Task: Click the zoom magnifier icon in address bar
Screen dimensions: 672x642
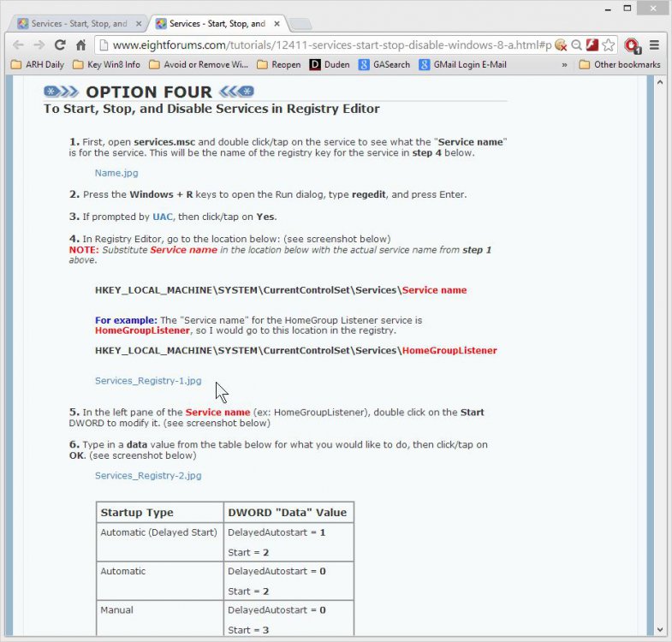Action: (x=577, y=45)
